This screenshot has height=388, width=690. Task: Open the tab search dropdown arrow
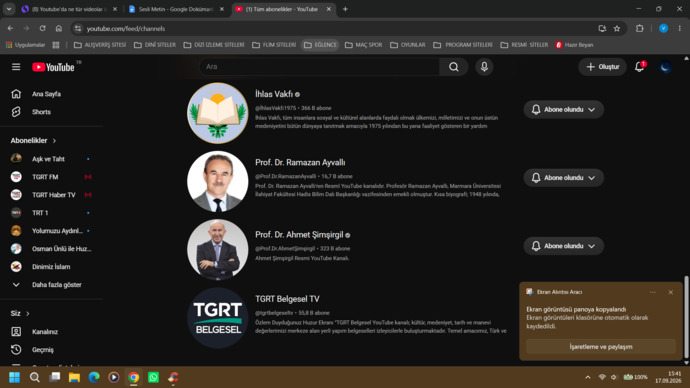pyautogui.click(x=9, y=9)
